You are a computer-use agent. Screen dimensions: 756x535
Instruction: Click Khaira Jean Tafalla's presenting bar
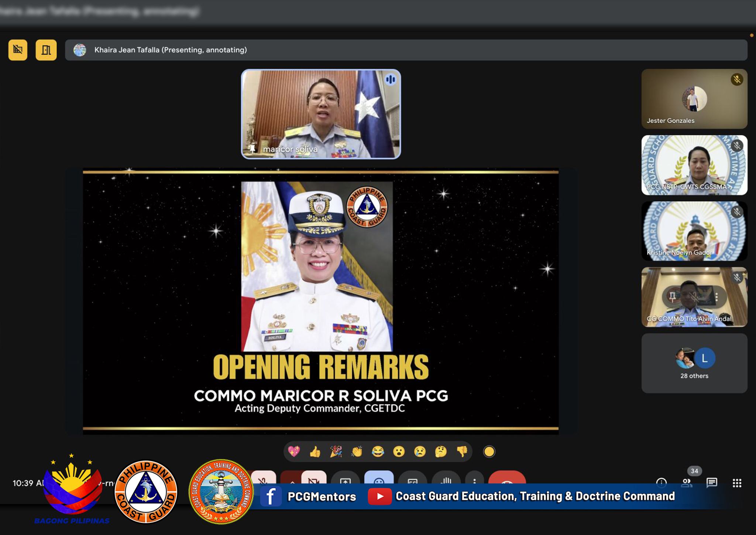pos(406,50)
